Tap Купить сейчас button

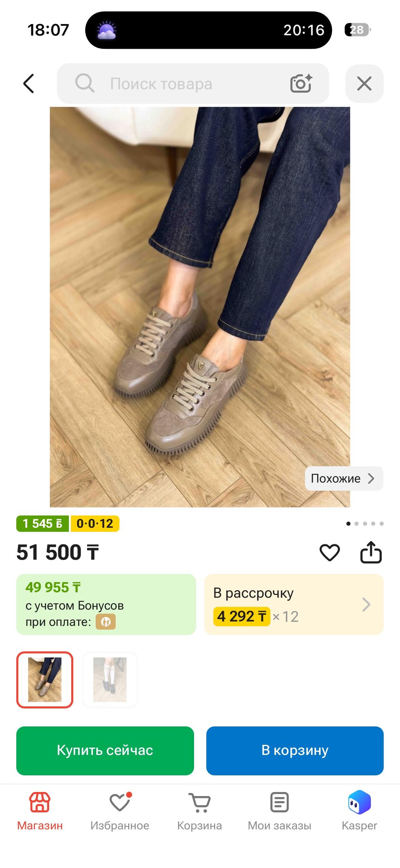click(x=105, y=750)
